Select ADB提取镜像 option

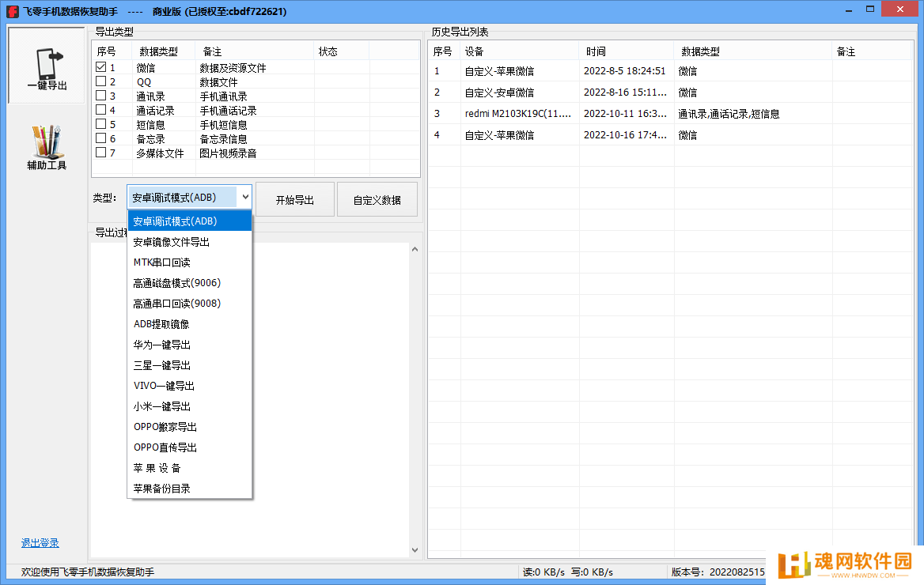pos(190,324)
